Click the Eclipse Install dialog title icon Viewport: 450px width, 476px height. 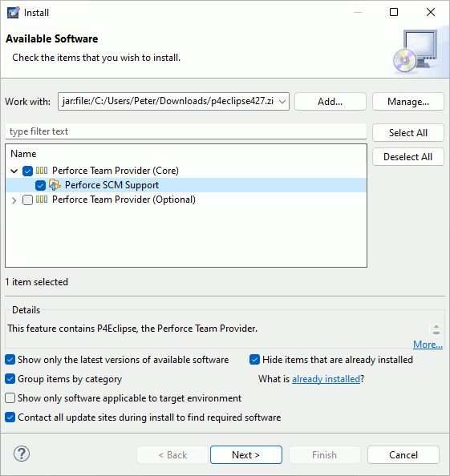pyautogui.click(x=13, y=13)
